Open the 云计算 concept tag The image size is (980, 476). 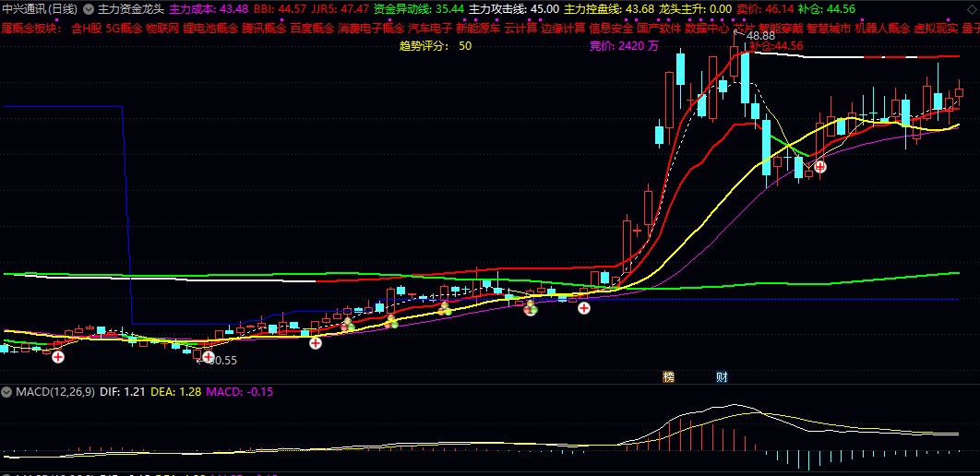point(520,28)
